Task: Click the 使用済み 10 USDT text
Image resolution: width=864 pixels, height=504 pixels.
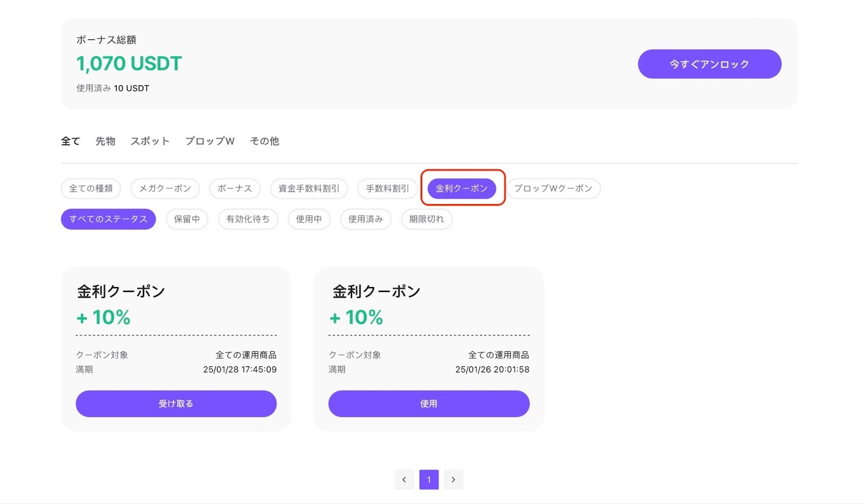Action: pyautogui.click(x=113, y=88)
